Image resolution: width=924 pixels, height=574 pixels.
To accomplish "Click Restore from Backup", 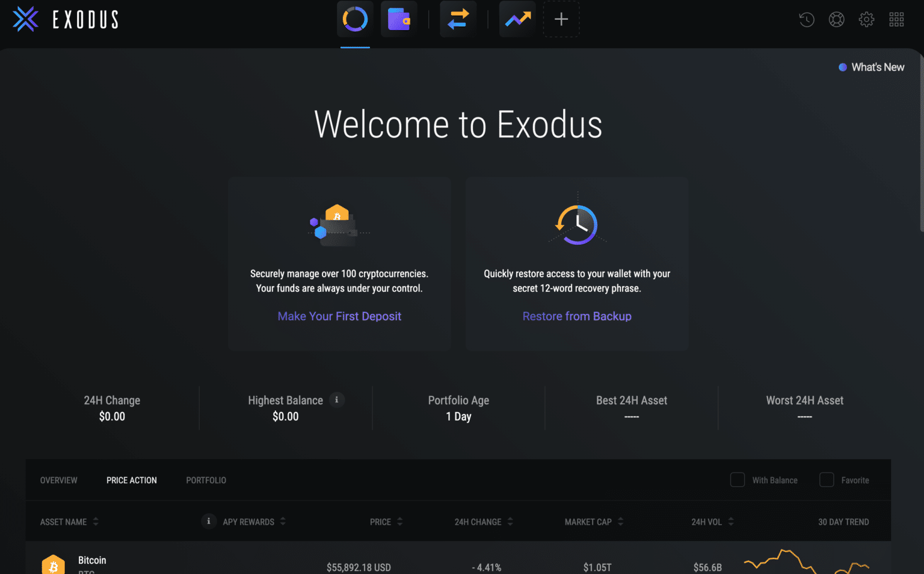I will (x=577, y=316).
